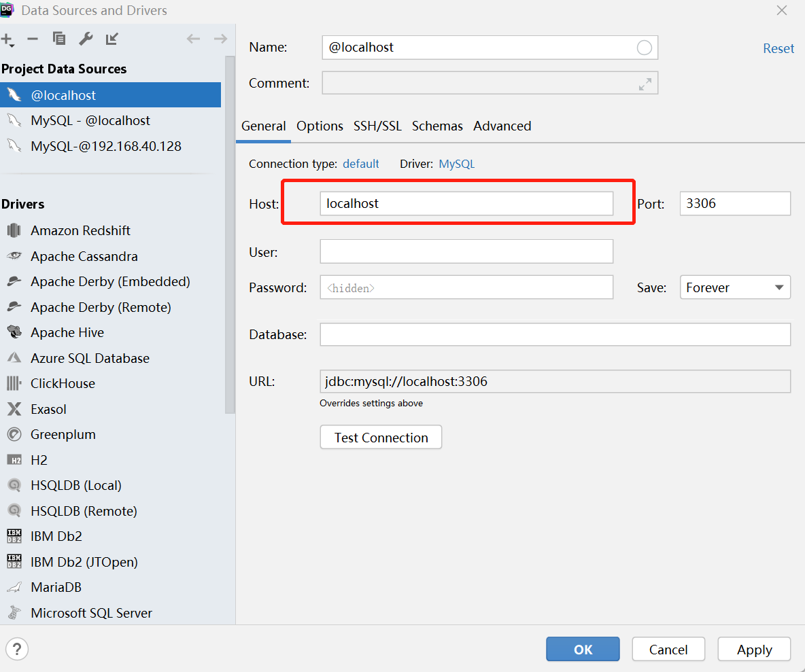Click the plus icon to add a data source
The image size is (805, 672).
7,39
